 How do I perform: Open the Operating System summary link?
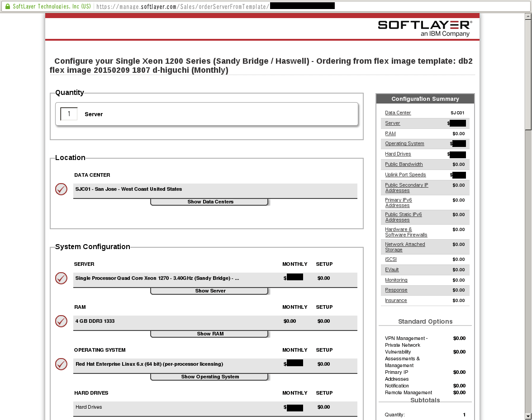tap(404, 144)
